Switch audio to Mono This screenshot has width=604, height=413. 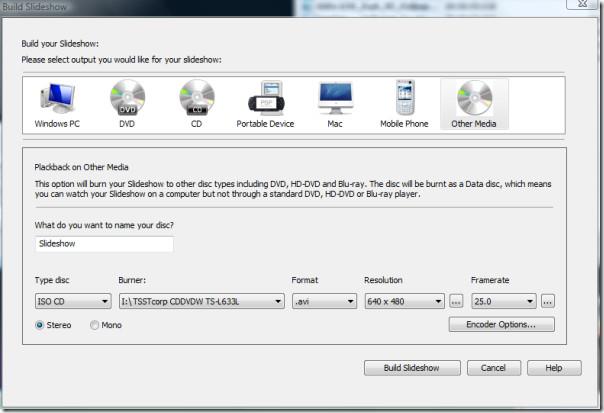pos(95,325)
